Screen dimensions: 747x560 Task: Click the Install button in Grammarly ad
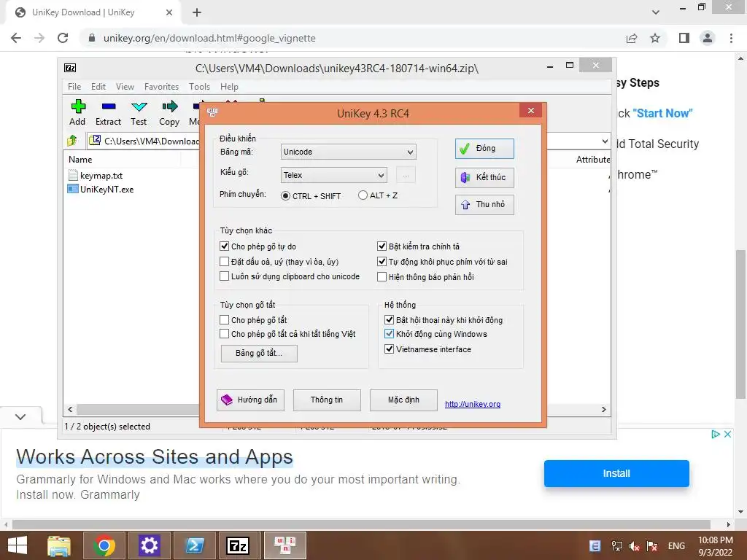[616, 473]
